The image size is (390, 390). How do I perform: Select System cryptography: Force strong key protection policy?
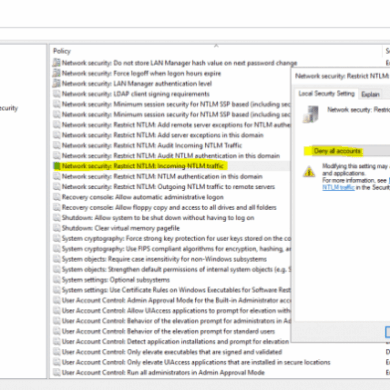(176, 239)
